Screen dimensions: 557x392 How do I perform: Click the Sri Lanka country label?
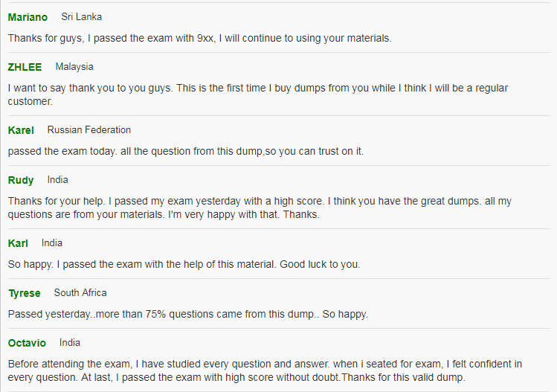click(x=82, y=17)
